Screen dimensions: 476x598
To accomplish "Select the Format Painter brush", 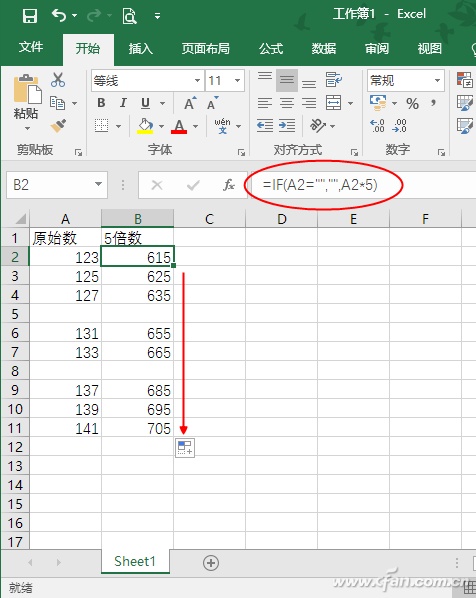I will [58, 125].
